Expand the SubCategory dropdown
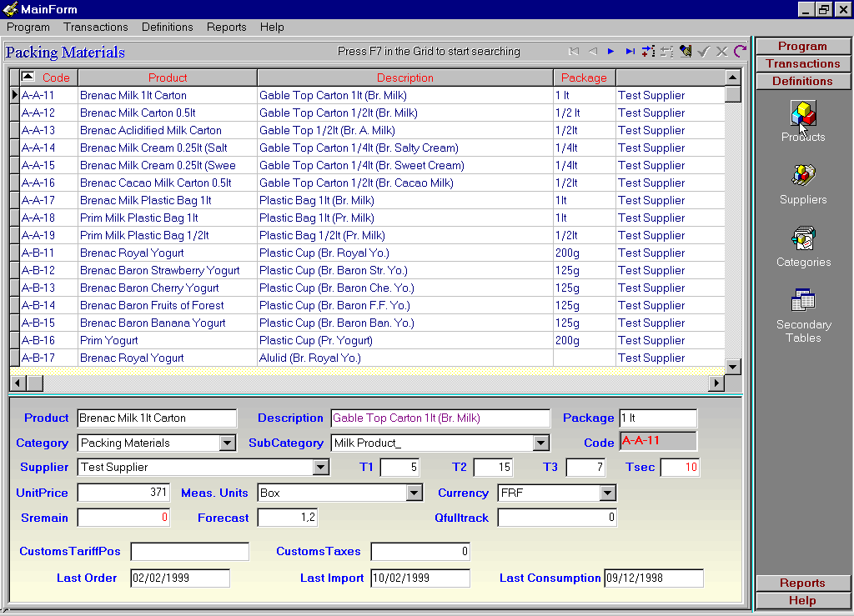 tap(541, 443)
